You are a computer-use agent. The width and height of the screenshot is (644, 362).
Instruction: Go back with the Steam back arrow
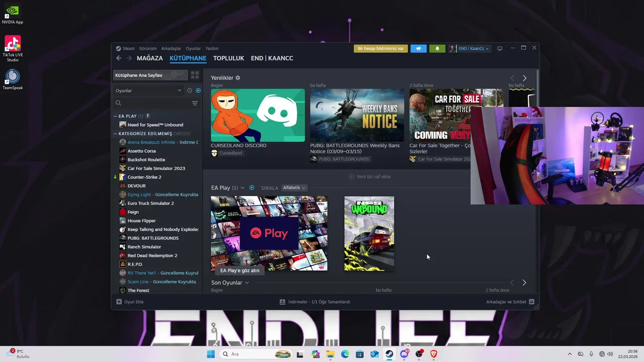[119, 58]
